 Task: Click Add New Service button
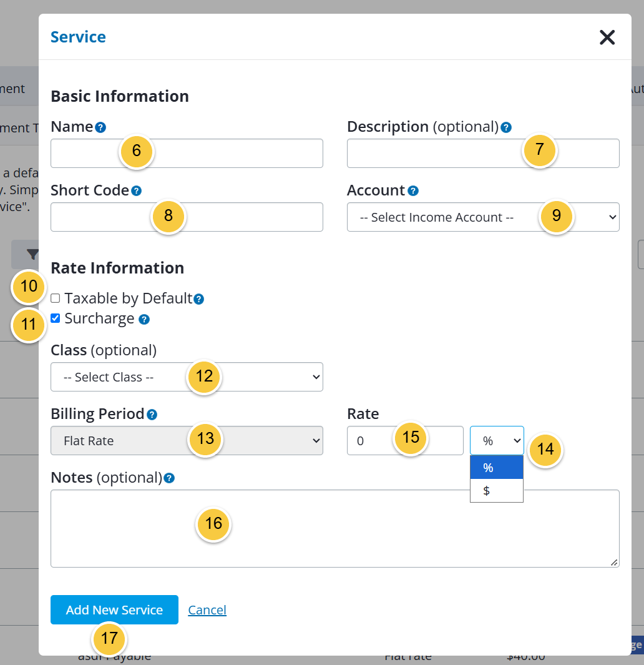pyautogui.click(x=114, y=610)
